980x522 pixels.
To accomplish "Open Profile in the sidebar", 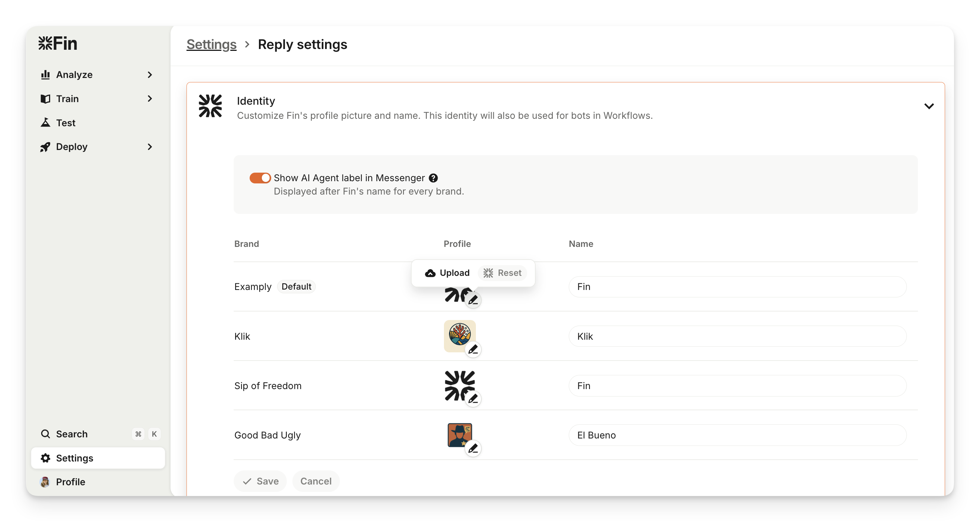I will [70, 482].
